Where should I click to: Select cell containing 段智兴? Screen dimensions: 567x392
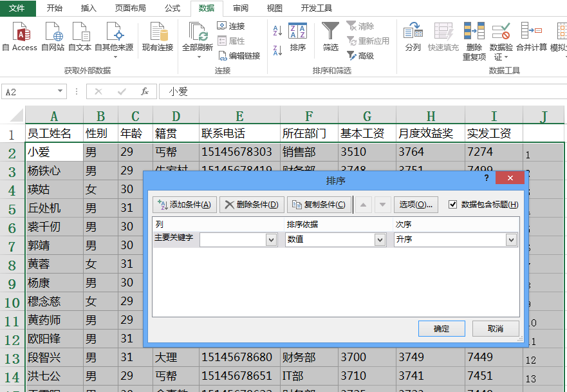point(54,358)
